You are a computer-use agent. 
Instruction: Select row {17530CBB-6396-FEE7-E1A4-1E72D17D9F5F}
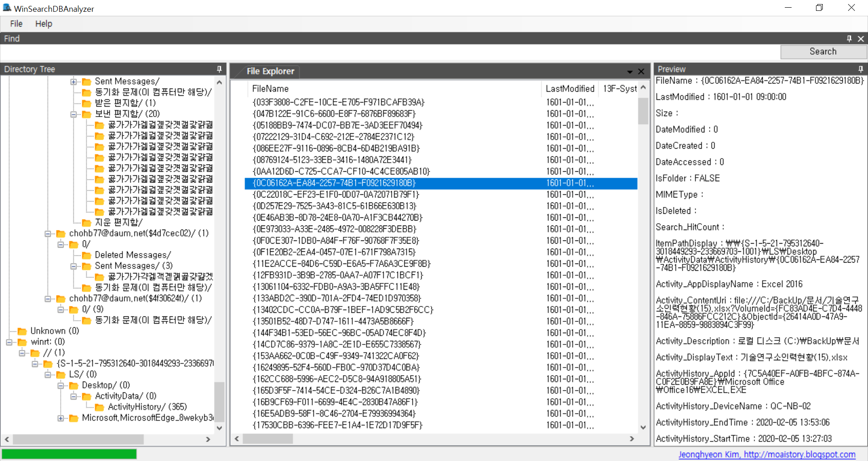(x=441, y=425)
